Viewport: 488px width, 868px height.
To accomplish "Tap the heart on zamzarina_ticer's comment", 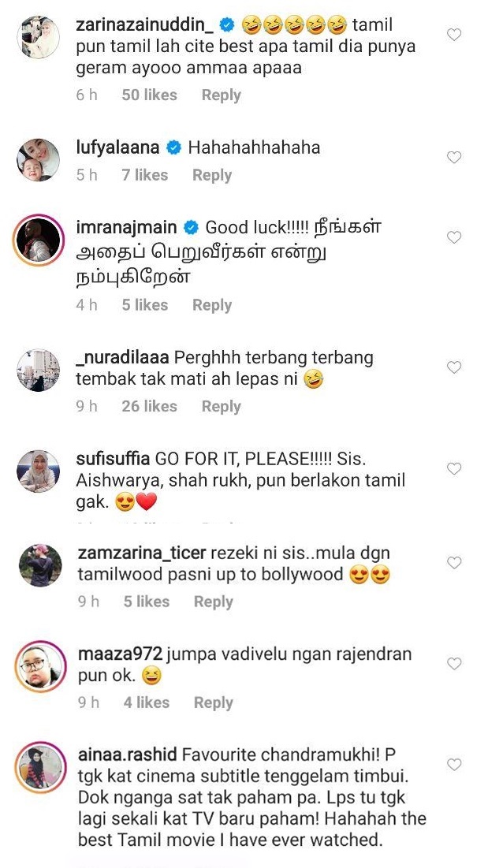I will pyautogui.click(x=453, y=563).
